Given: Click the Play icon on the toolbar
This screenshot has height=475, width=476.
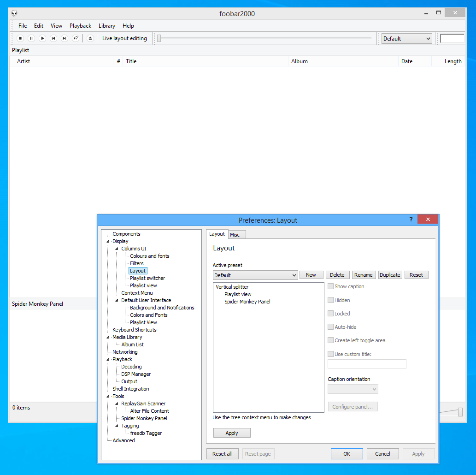Looking at the screenshot, I should pos(42,38).
